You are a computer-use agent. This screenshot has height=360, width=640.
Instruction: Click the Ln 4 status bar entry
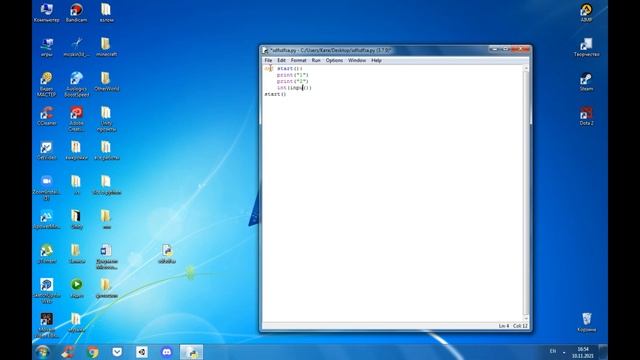coord(504,326)
